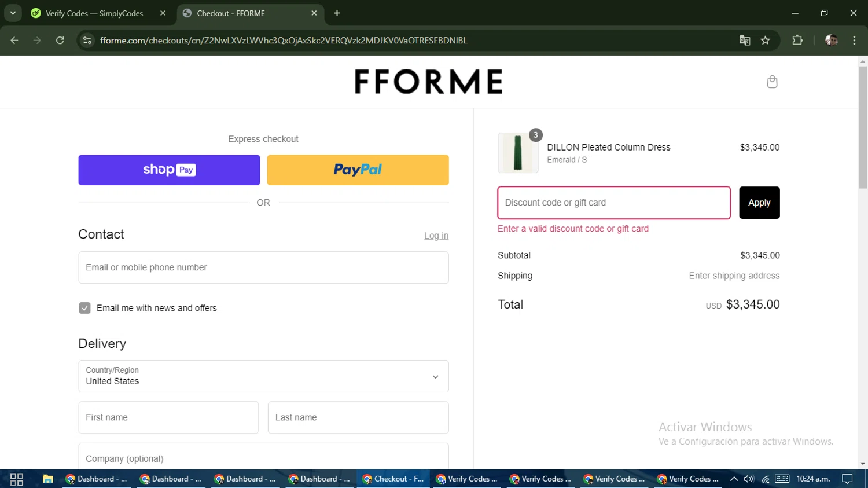The image size is (868, 488).
Task: Open site information icon in address bar
Action: pyautogui.click(x=87, y=41)
